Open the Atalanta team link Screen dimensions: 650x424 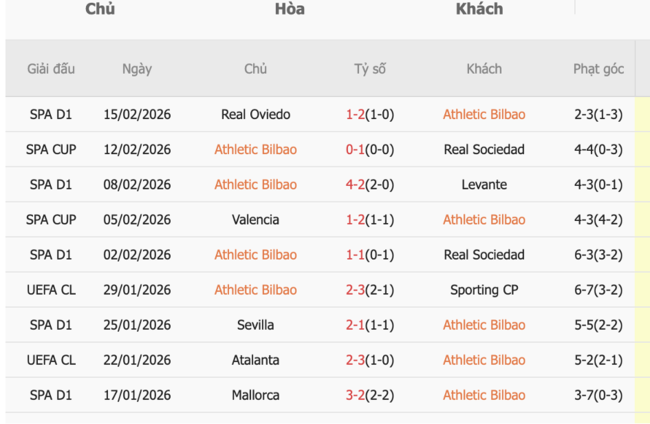click(x=255, y=360)
